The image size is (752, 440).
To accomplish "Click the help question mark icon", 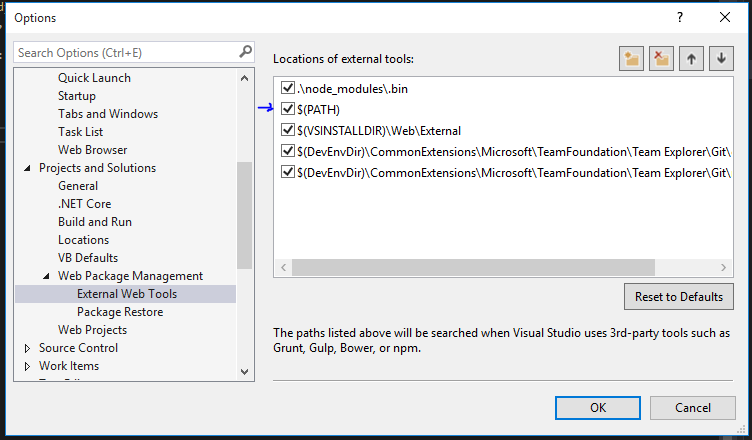I will coord(680,18).
